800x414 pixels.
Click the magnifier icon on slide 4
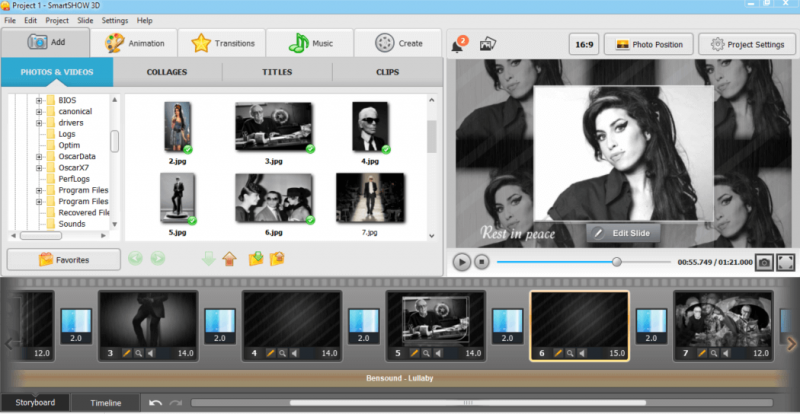pos(283,353)
